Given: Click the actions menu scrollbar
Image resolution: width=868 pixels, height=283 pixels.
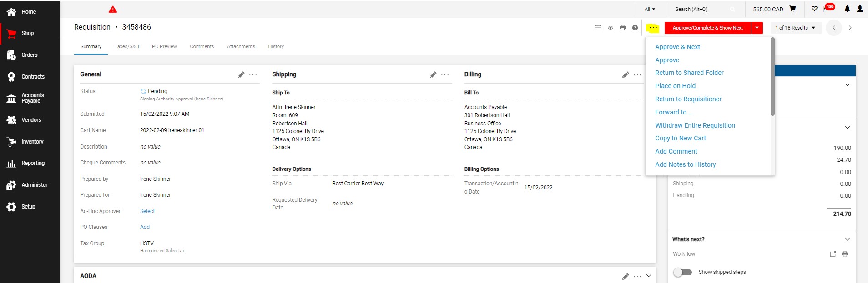Looking at the screenshot, I should (772, 77).
